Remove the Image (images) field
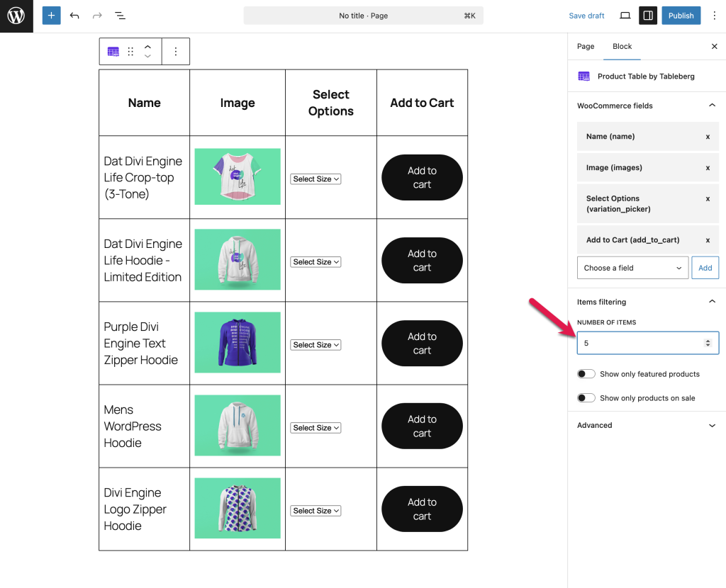This screenshot has width=726, height=588. tap(708, 168)
